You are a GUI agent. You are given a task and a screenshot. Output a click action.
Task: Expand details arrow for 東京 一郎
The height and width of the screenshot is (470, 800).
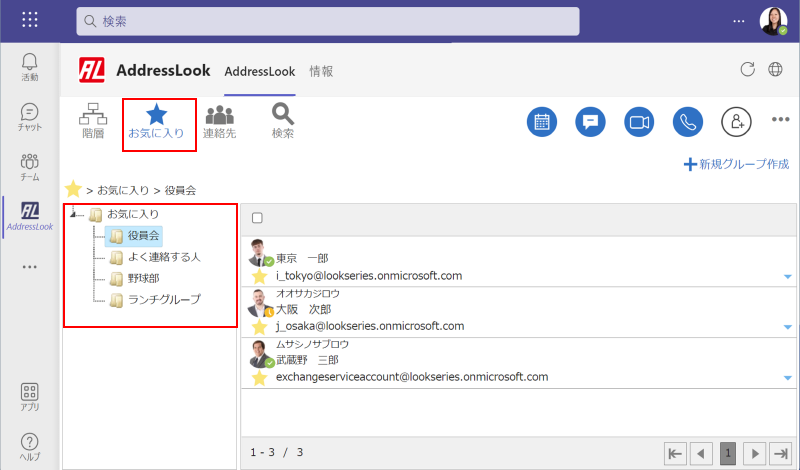point(788,277)
